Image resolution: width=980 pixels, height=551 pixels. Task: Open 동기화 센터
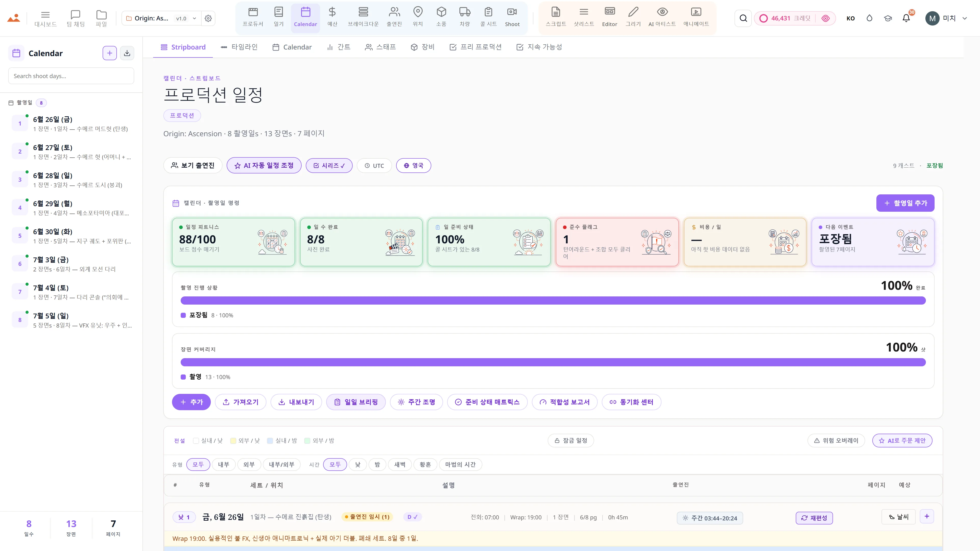coord(631,402)
